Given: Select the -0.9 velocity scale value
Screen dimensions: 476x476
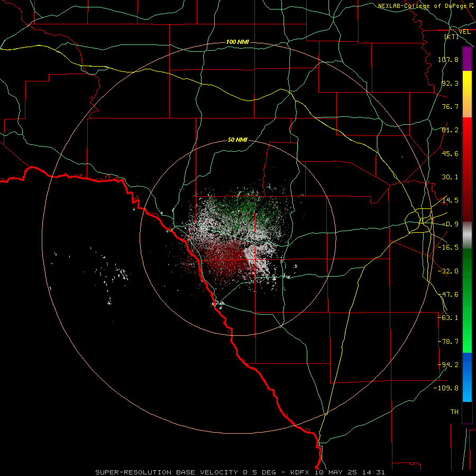Looking at the screenshot, I should point(450,224).
